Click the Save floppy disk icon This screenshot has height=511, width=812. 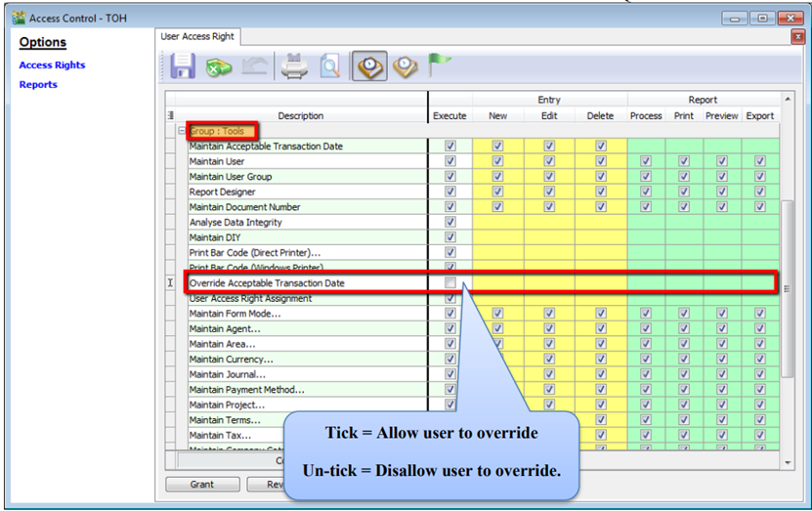(x=183, y=66)
